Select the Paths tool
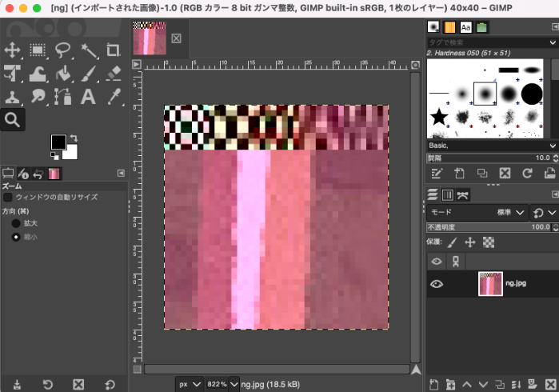Screen dimensions: 559x392 [x=63, y=97]
